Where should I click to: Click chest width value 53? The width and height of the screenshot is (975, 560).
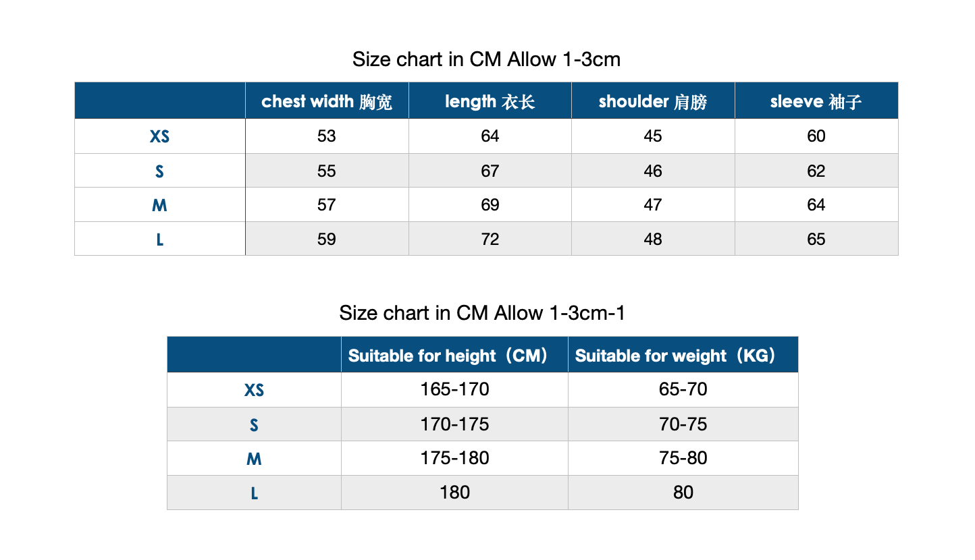[327, 136]
